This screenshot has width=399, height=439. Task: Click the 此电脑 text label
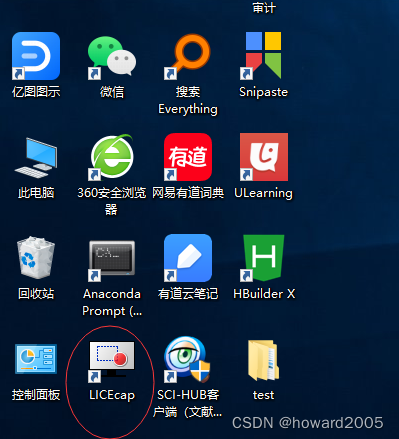click(x=36, y=193)
